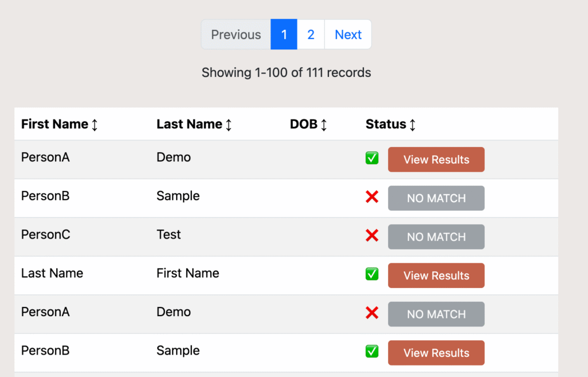Click the red X beside PersonC Test
The width and height of the screenshot is (588, 377).
pos(372,235)
